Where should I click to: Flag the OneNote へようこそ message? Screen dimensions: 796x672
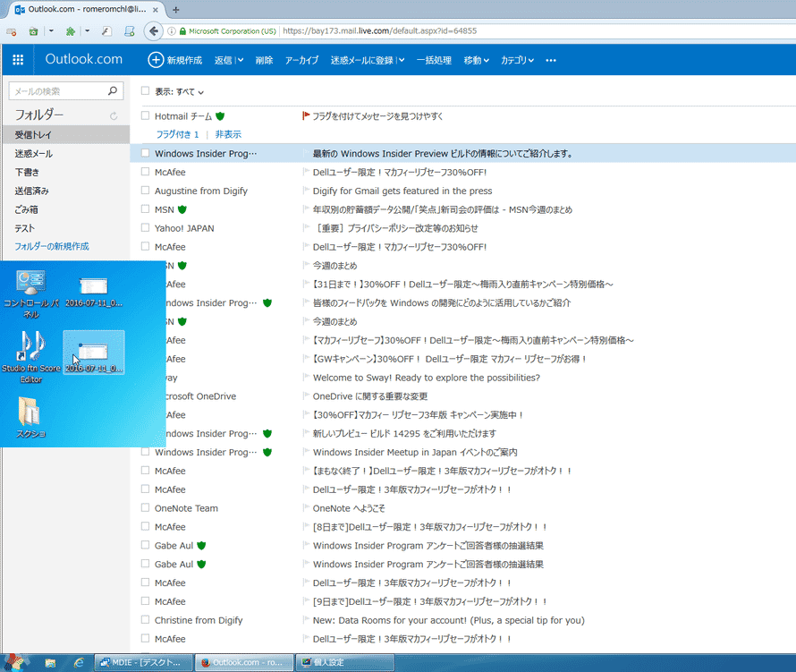pos(306,507)
